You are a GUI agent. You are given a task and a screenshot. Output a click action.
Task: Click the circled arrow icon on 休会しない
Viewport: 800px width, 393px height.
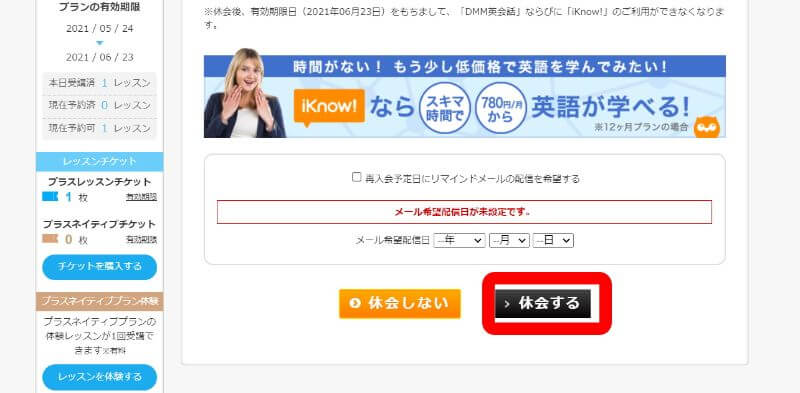pyautogui.click(x=355, y=303)
